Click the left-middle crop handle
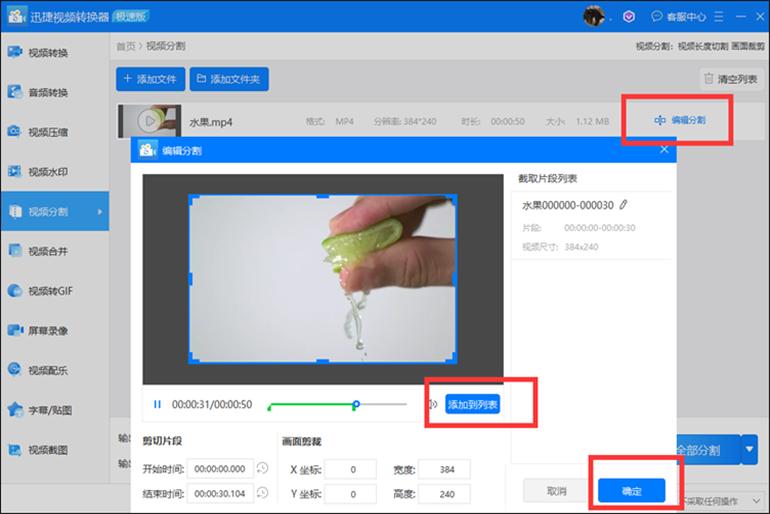This screenshot has height=514, width=770. coord(191,279)
